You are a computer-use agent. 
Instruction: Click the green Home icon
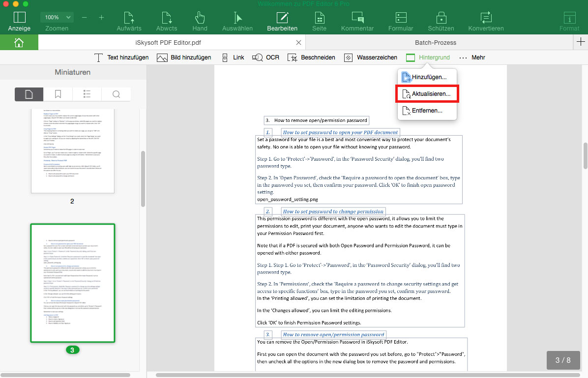[19, 42]
